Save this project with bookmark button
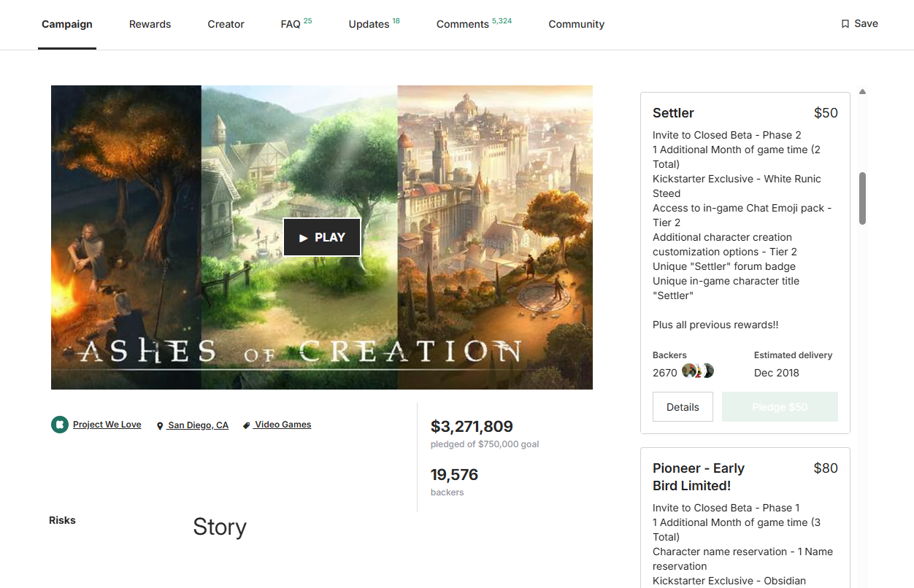 coord(859,23)
